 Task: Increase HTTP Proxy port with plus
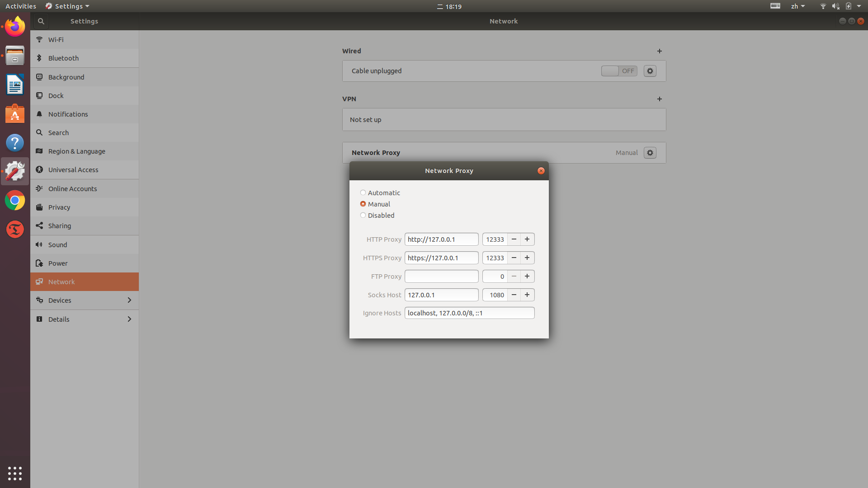(x=527, y=239)
